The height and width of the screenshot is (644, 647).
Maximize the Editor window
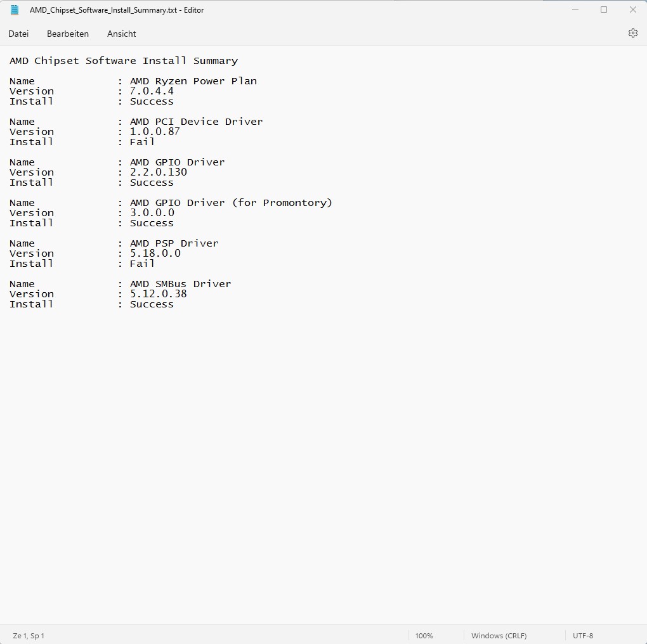coord(604,10)
